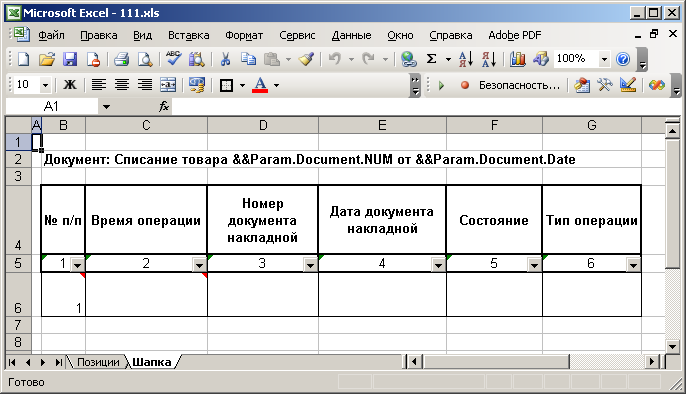Open the filter dropdown in column C
Viewport: 686px width, 394px height.
(200, 265)
